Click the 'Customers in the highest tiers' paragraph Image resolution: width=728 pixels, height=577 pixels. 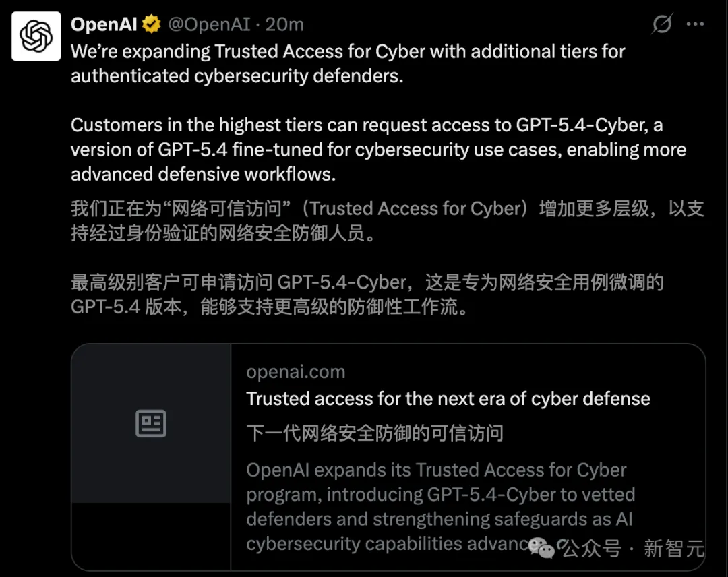point(378,150)
